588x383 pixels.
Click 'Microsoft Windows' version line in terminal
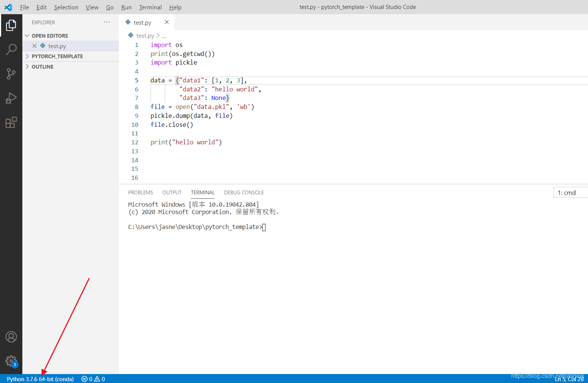(x=193, y=204)
